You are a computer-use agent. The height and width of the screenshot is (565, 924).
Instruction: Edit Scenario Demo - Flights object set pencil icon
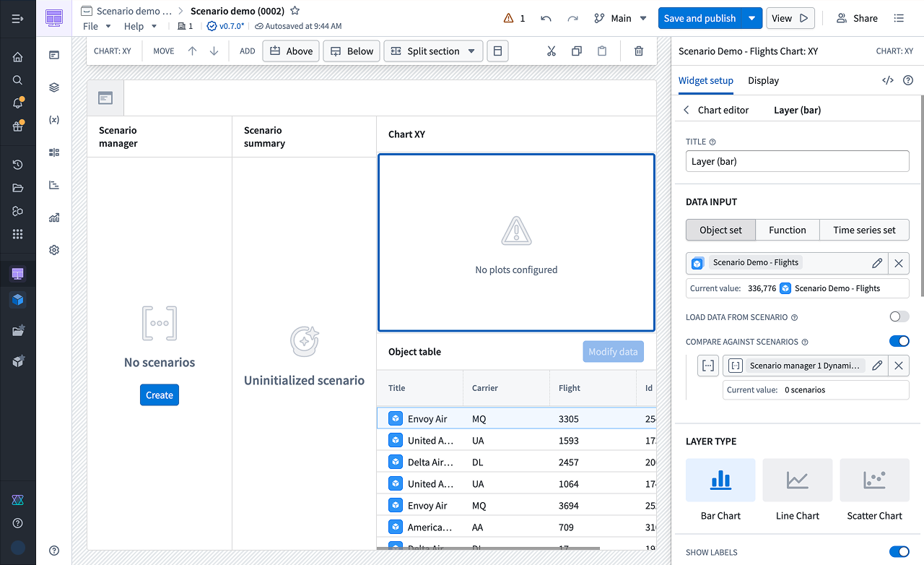(877, 263)
